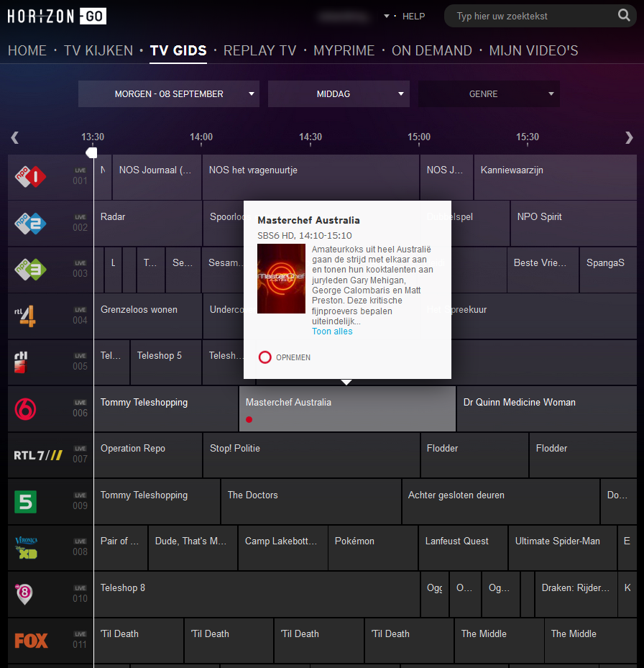This screenshot has height=668, width=644.
Task: Select the Net5 channel logo
Action: pyautogui.click(x=26, y=502)
